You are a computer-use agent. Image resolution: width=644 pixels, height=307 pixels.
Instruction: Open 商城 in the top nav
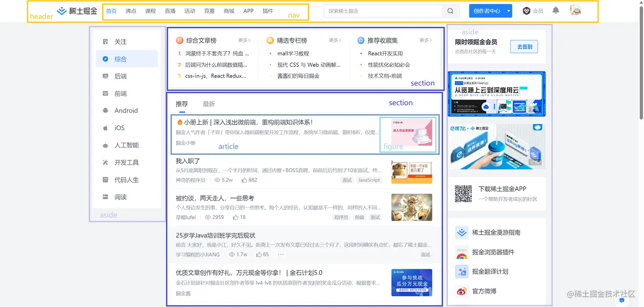coord(229,11)
